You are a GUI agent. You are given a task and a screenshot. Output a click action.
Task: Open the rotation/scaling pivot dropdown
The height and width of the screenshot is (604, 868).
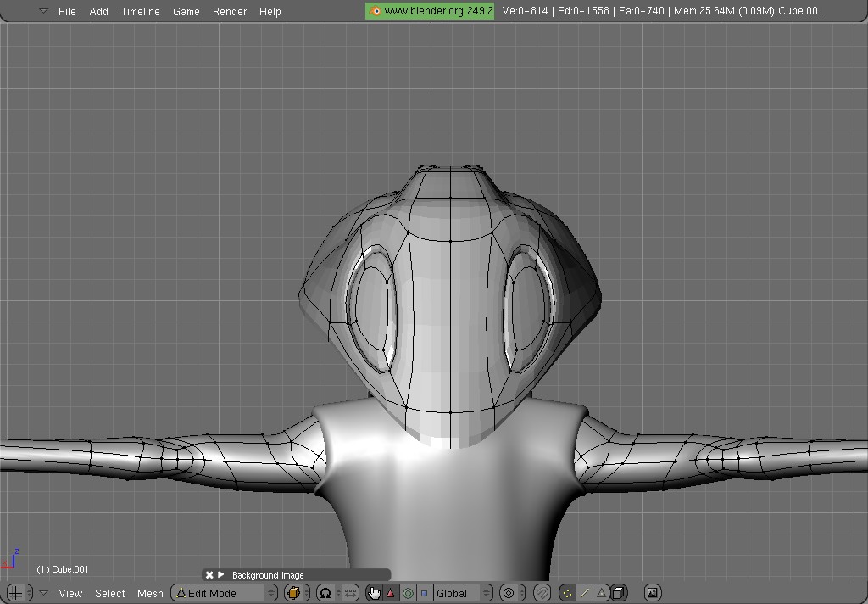[x=328, y=593]
